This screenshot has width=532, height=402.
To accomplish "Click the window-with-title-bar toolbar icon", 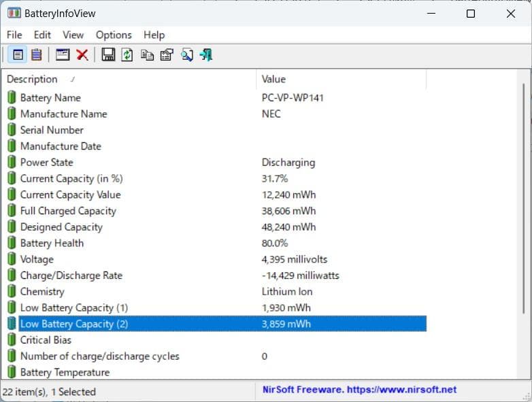I will pos(63,54).
